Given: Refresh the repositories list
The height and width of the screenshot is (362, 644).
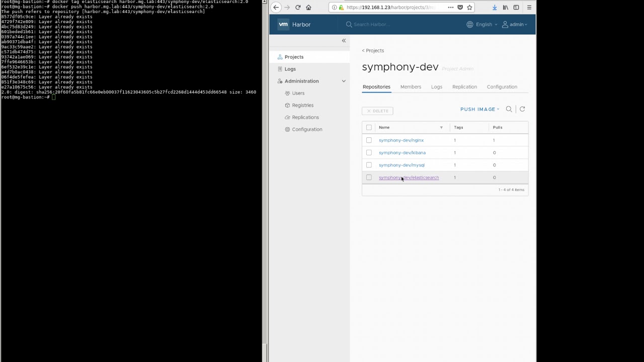Looking at the screenshot, I should click(522, 109).
